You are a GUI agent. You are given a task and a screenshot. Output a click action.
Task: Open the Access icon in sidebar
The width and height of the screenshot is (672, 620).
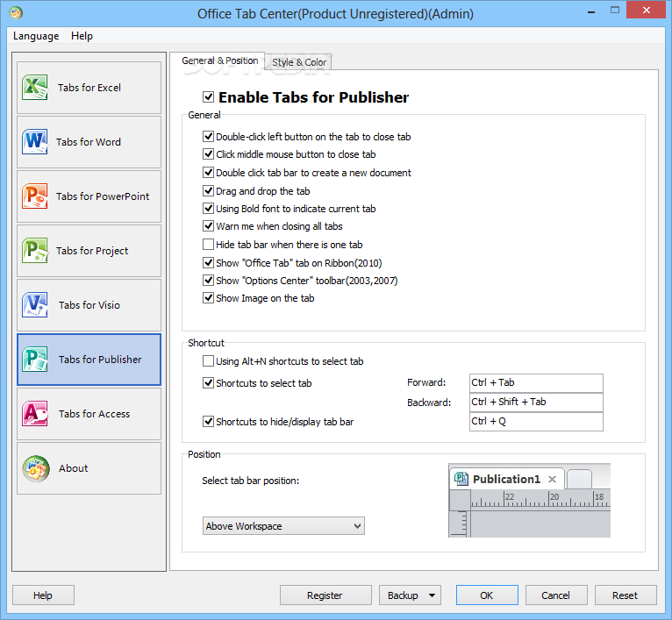pyautogui.click(x=35, y=413)
